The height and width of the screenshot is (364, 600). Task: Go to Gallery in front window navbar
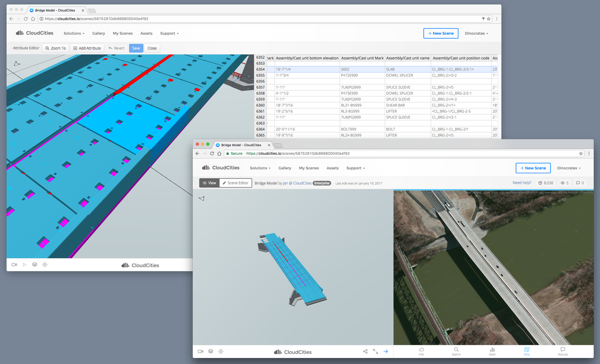click(285, 168)
